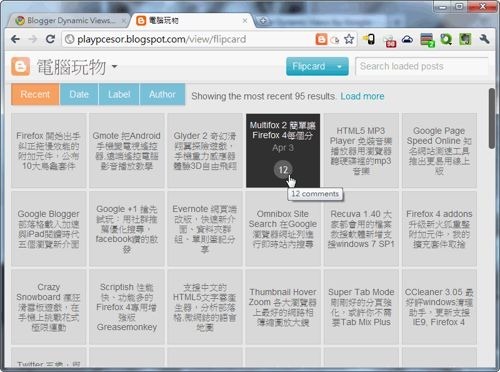Click the green square extension icon
The width and height of the screenshot is (500, 372).
click(465, 39)
